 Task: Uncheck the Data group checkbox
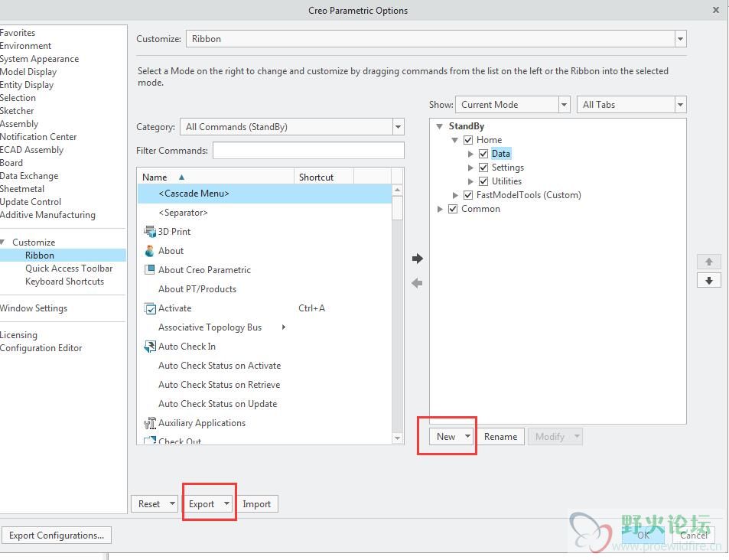(x=483, y=154)
